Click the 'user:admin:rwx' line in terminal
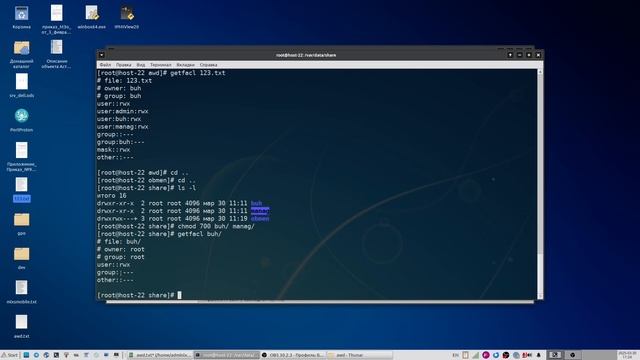Viewport: 640px width, 360px height. coord(122,111)
